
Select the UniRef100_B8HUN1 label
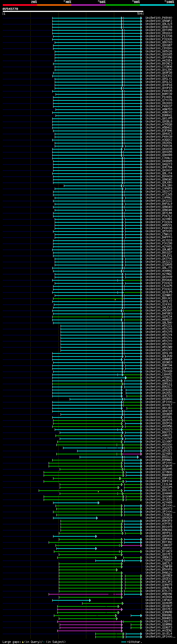[x=159, y=615]
